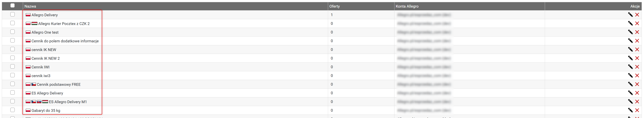Viewport: 644px width, 118px height.
Task: Check the Allegro Delivery row checkbox
Action: [x=13, y=14]
